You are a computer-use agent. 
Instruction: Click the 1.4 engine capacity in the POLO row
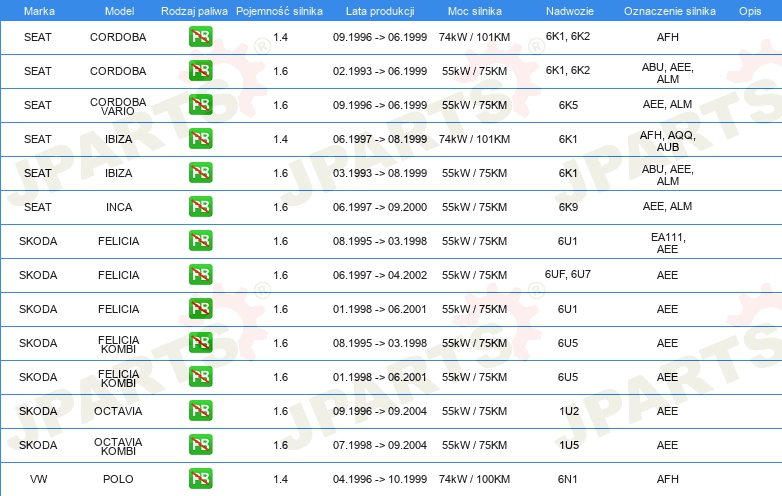click(280, 479)
